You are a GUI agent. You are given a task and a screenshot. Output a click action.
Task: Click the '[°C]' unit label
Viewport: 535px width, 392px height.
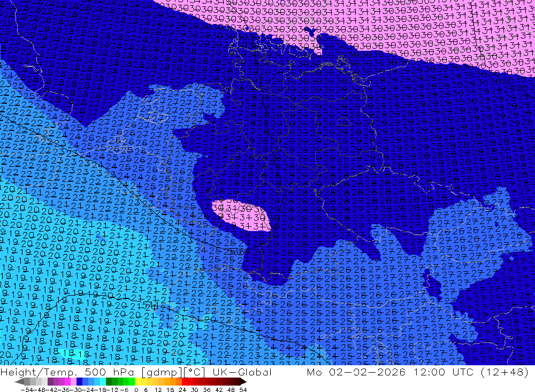(194, 372)
